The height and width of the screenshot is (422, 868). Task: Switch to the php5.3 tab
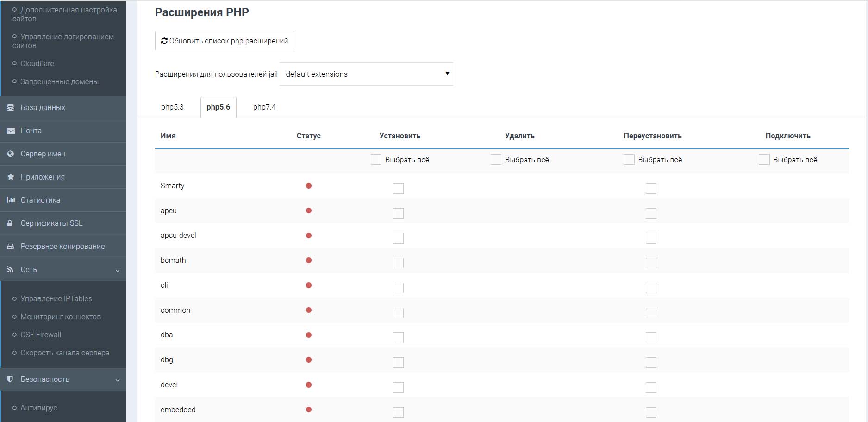[172, 107]
